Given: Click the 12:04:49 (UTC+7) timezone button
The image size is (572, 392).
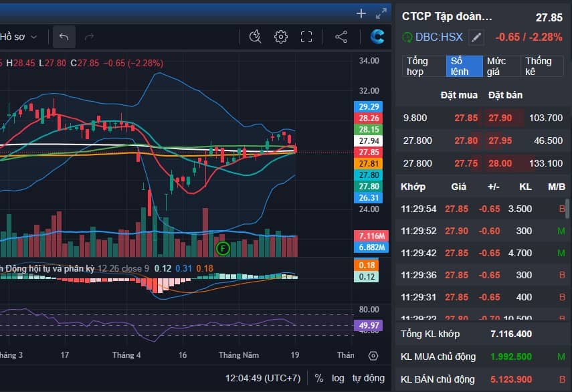Looking at the screenshot, I should coord(263,378).
